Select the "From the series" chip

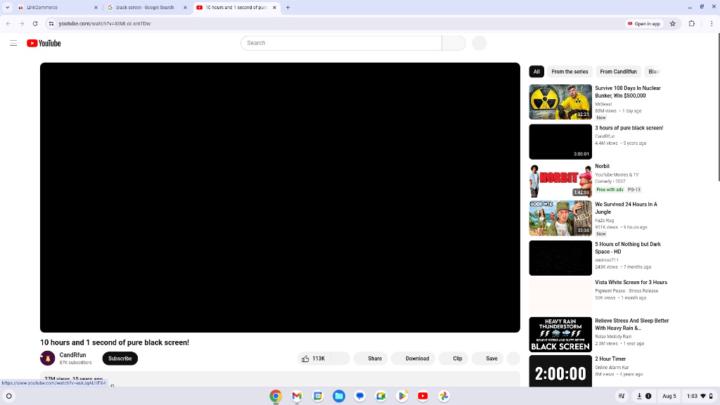click(x=569, y=72)
